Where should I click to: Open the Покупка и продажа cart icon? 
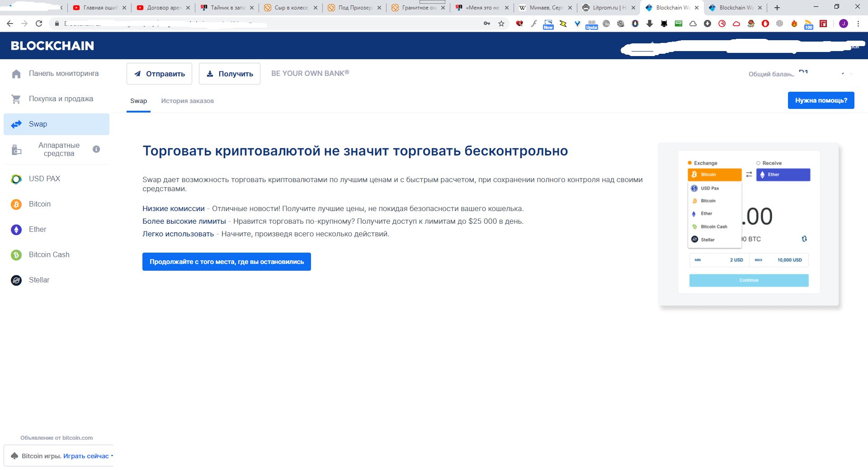(16, 99)
